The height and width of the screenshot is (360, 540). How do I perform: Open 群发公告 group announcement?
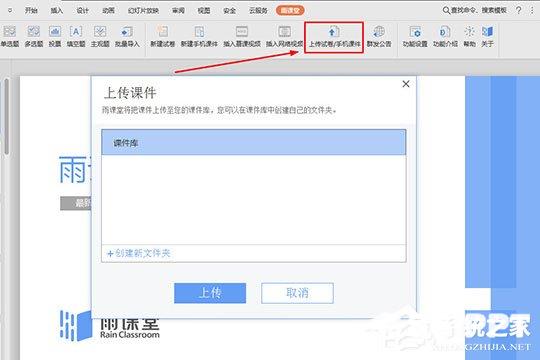pos(379,36)
